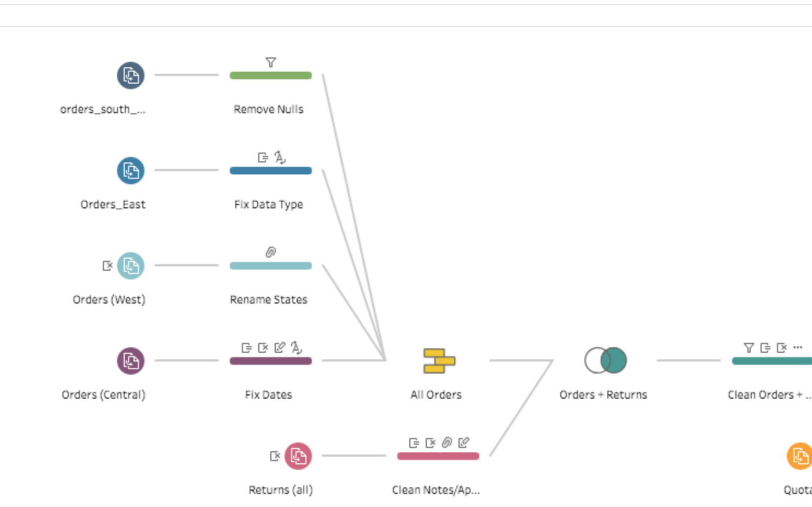Select the Returns (all) input icon
Image resolution: width=812 pixels, height=507 pixels.
tap(298, 456)
